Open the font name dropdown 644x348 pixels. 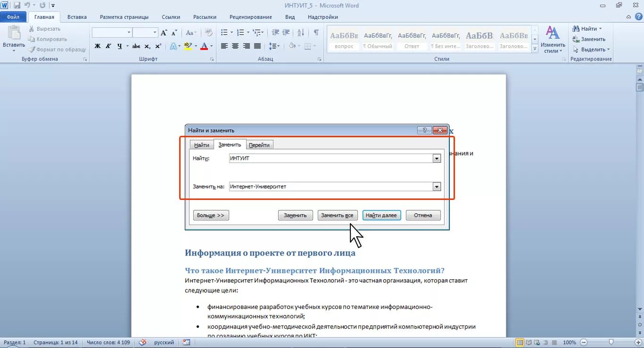coord(129,33)
